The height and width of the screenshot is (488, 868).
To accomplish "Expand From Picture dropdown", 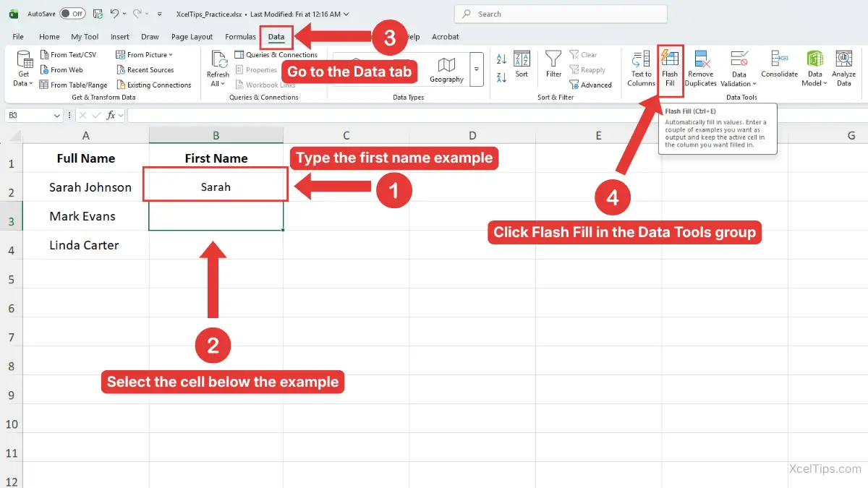I will click(144, 55).
